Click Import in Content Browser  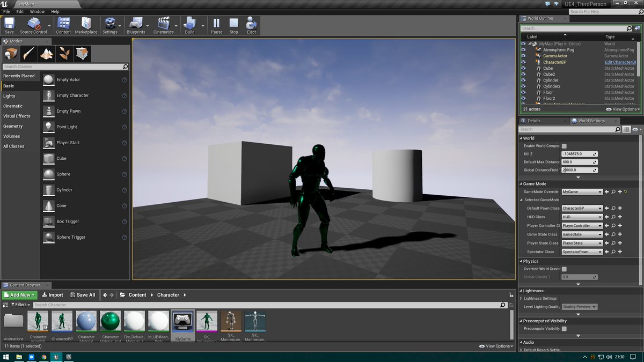pos(52,295)
